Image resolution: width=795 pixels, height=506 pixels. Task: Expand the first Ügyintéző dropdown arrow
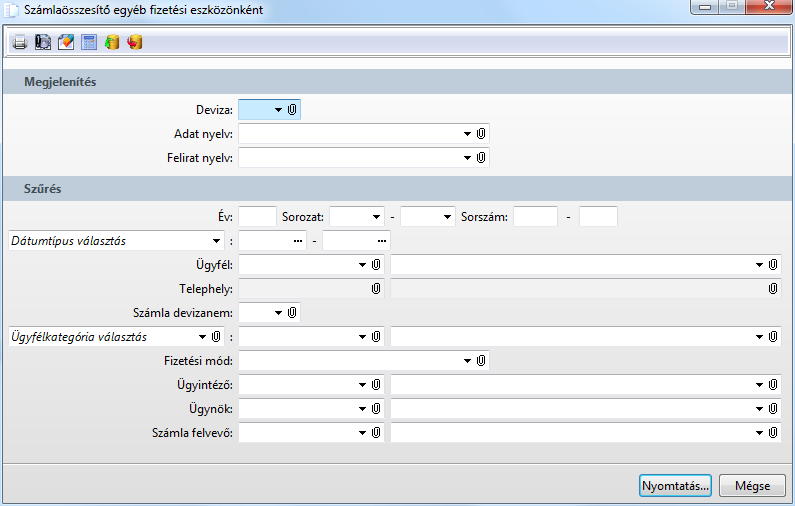coord(363,385)
